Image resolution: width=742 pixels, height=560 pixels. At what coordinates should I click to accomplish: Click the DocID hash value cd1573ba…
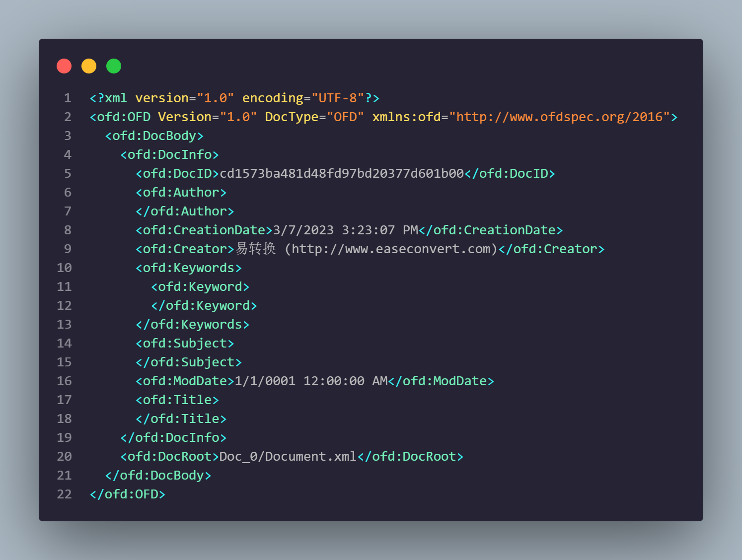tap(342, 174)
